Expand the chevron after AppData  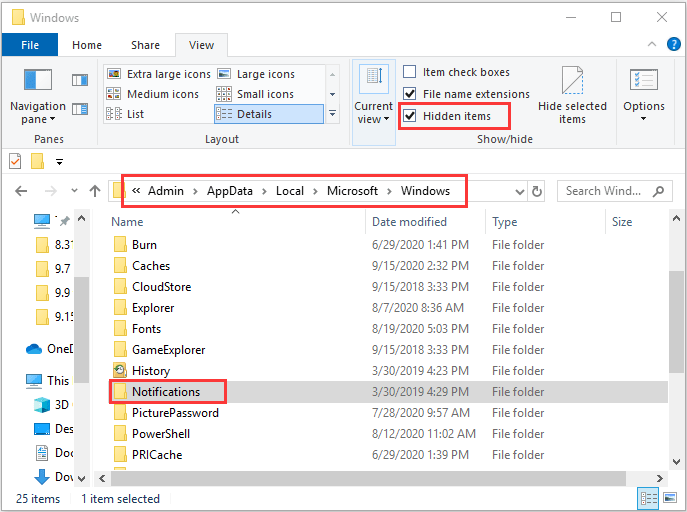pyautogui.click(x=264, y=191)
